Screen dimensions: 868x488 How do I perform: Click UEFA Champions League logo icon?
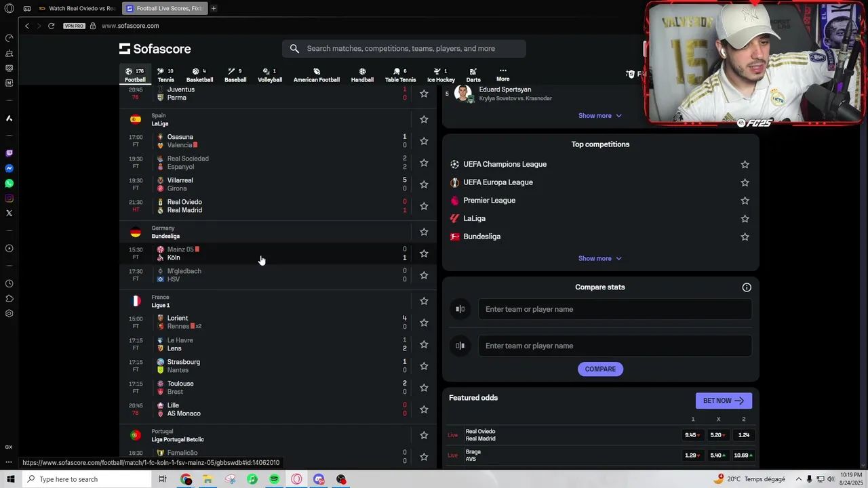pos(455,164)
